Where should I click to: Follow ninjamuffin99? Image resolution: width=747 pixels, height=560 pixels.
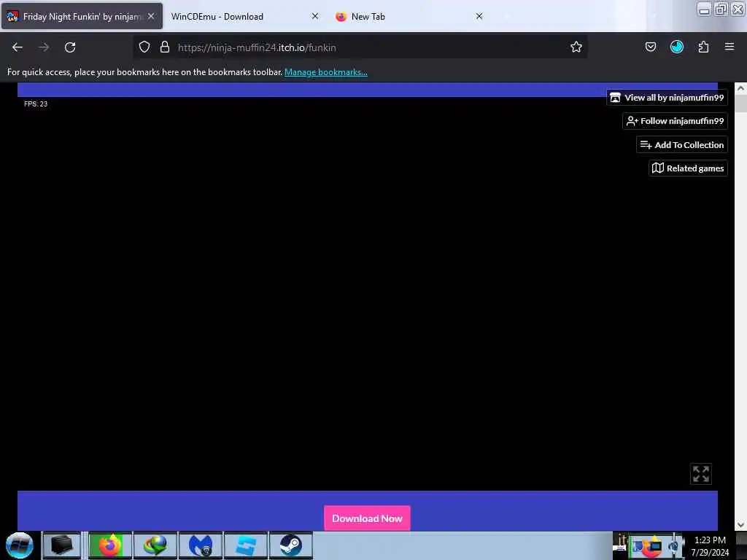click(x=675, y=121)
